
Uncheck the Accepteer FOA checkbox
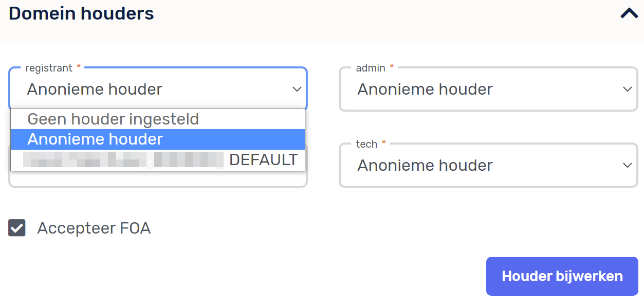pos(17,228)
